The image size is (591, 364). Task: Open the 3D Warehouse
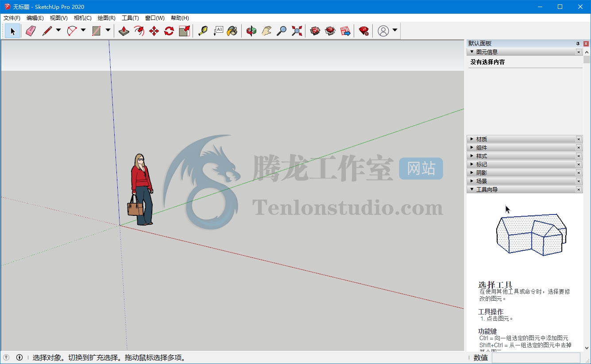pos(315,31)
